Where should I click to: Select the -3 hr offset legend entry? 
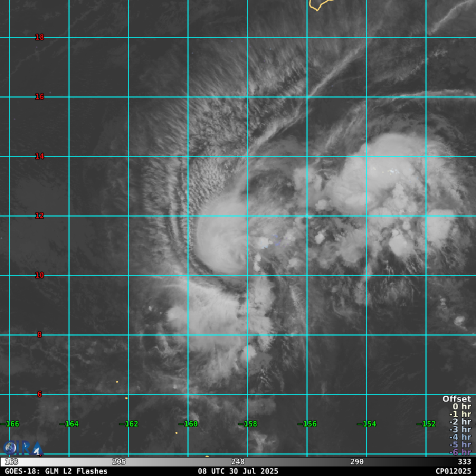click(460, 430)
